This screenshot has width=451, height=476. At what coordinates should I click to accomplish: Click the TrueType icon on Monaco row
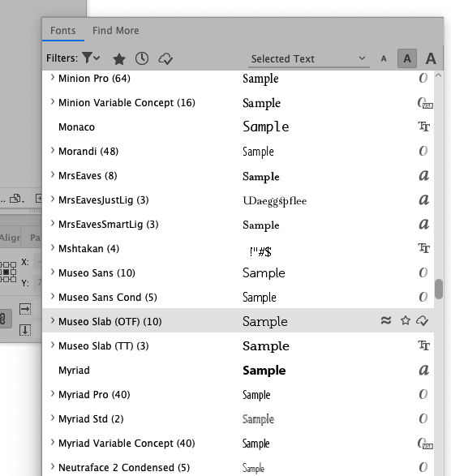click(424, 127)
